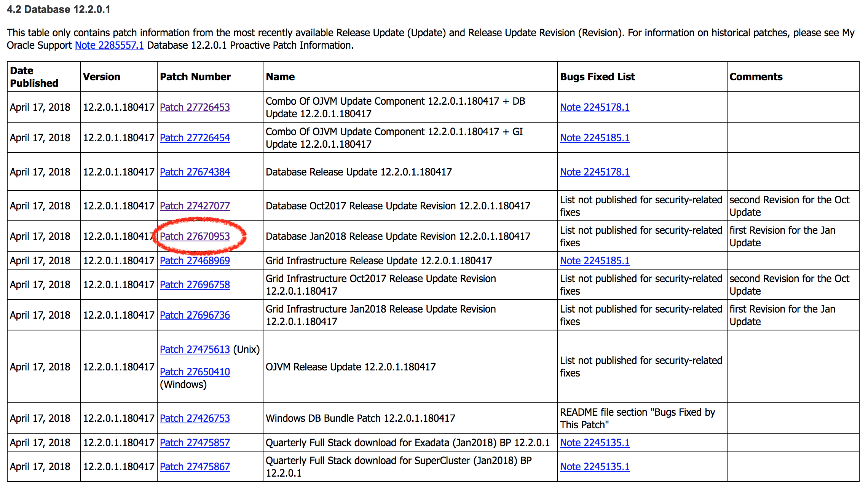Open Patch 27475867 link
The image size is (868, 485).
click(195, 467)
